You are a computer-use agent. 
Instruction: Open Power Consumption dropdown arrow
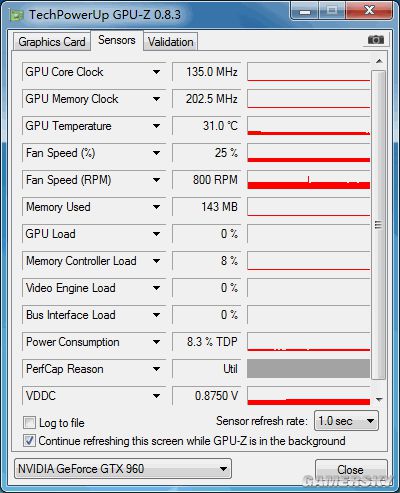(x=156, y=342)
